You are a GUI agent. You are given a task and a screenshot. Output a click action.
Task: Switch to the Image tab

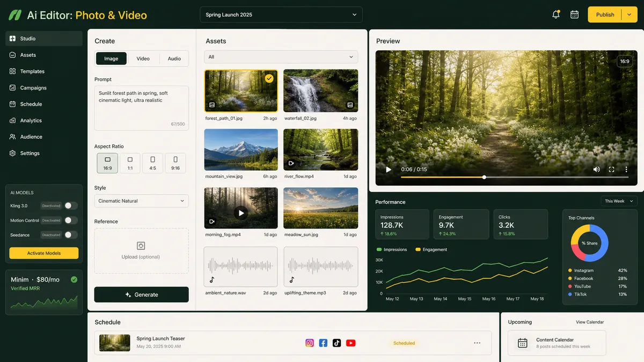click(111, 58)
